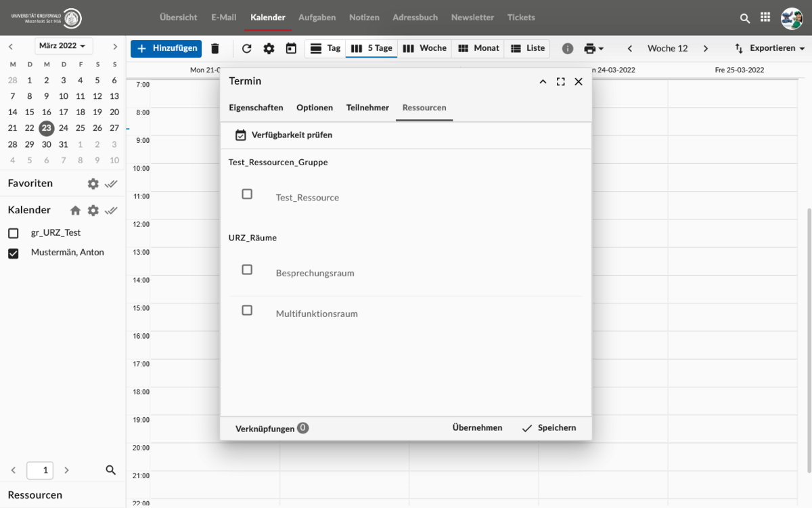812x508 pixels.
Task: Open the print options dropdown
Action: (x=593, y=49)
